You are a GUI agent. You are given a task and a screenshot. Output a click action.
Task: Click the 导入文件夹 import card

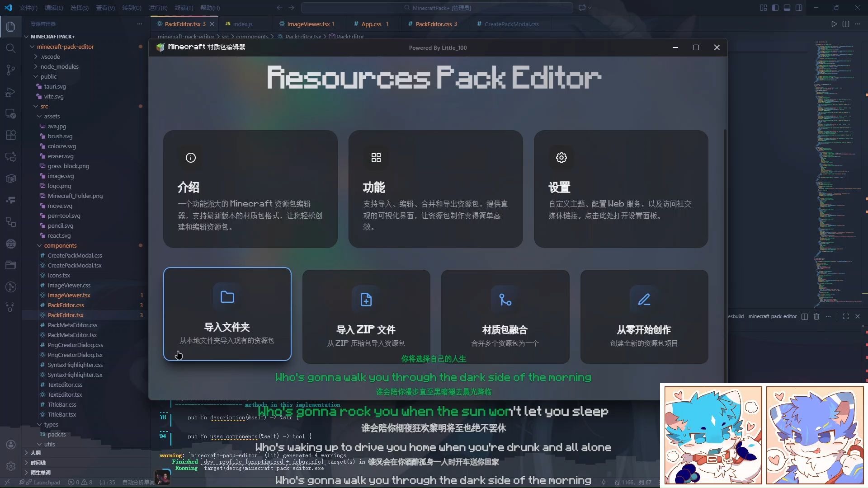(x=227, y=314)
